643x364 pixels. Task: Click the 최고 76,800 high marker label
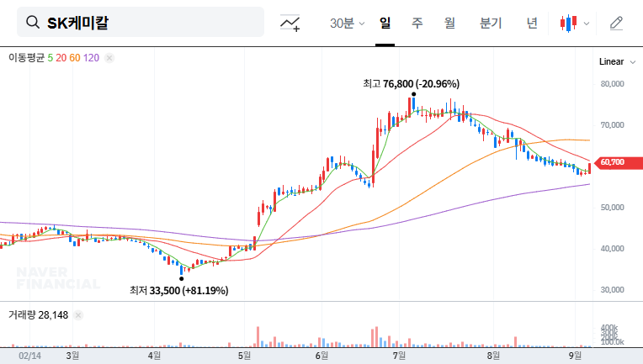[411, 84]
